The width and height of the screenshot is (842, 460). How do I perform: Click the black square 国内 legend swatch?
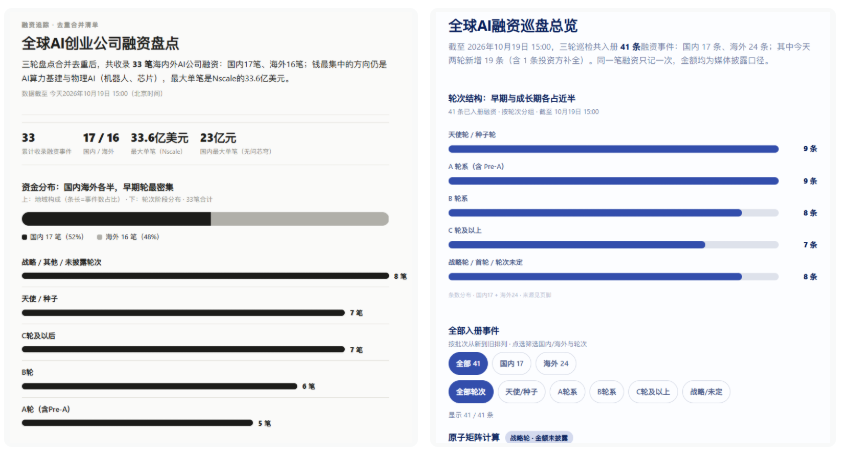(x=24, y=237)
